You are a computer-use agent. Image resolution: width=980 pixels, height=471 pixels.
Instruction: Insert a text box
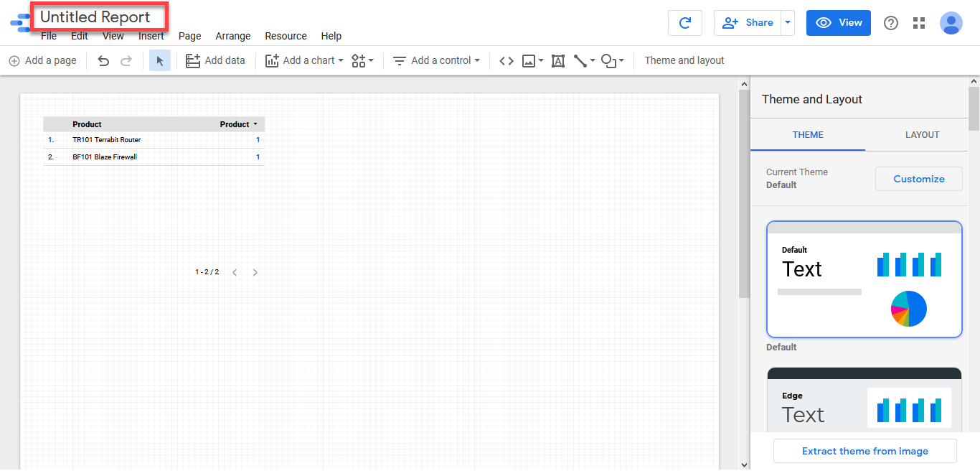point(558,61)
